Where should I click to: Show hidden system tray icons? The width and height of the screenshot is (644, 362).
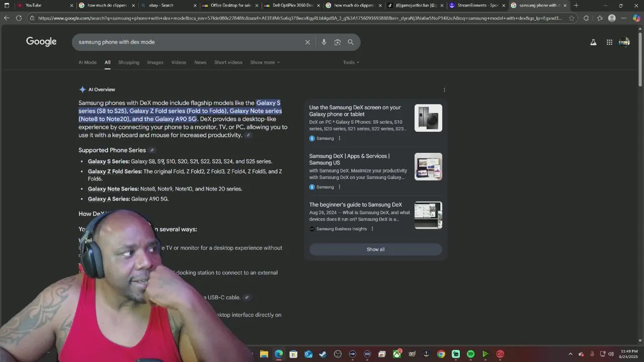[x=571, y=354]
